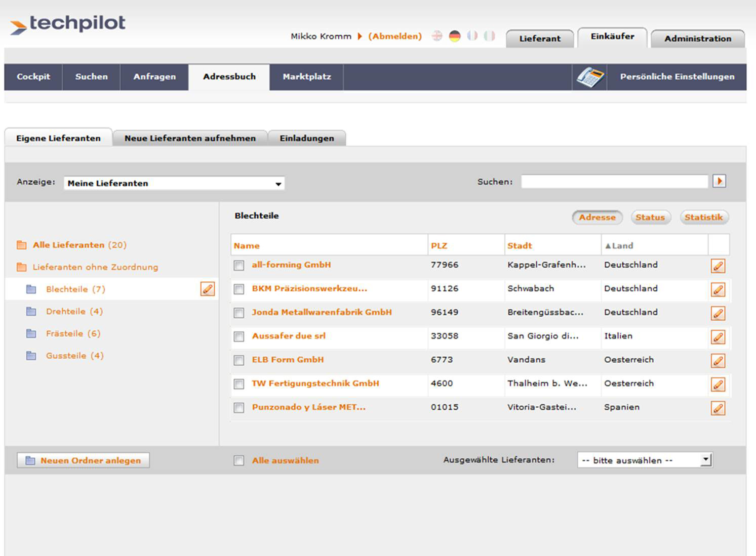
Task: Check the ELB Form GmbH checkbox
Action: pyautogui.click(x=239, y=360)
